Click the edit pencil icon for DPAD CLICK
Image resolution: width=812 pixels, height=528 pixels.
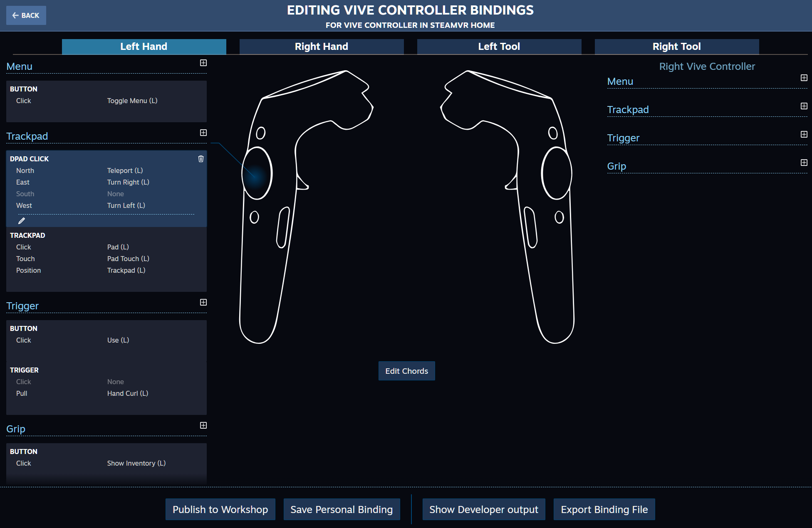tap(21, 220)
